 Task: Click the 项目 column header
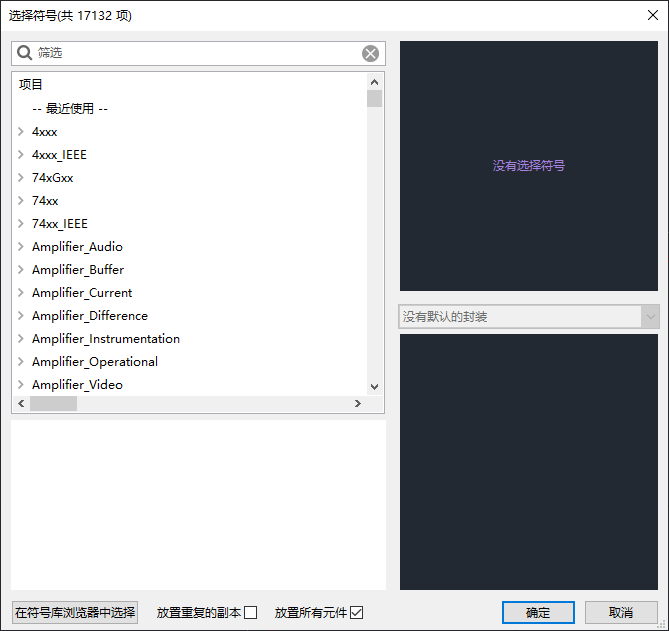pos(31,84)
